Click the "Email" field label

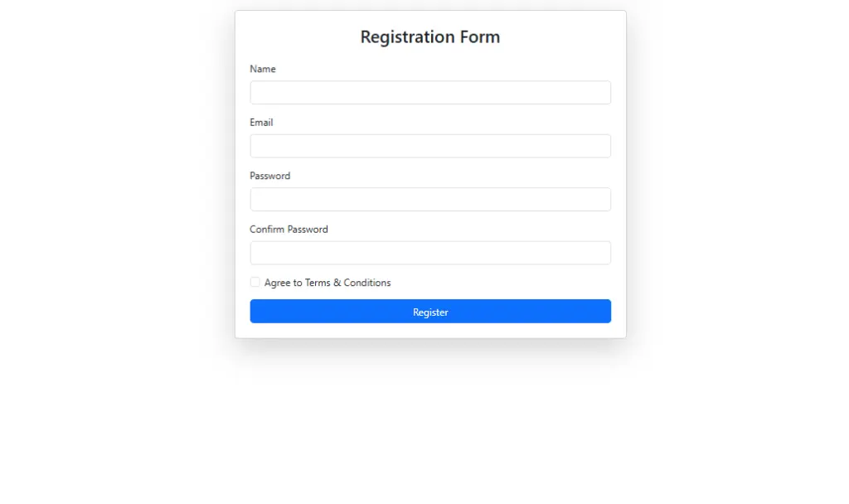tap(261, 123)
